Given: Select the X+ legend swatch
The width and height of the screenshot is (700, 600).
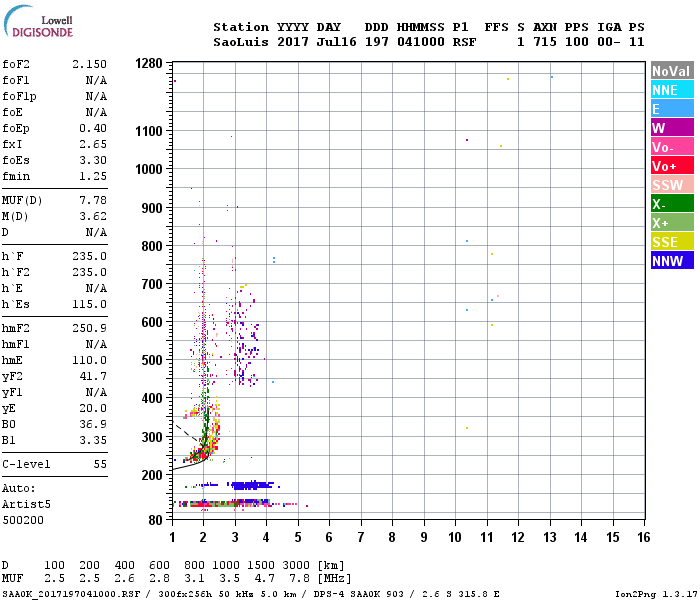Looking at the screenshot, I should (x=672, y=222).
